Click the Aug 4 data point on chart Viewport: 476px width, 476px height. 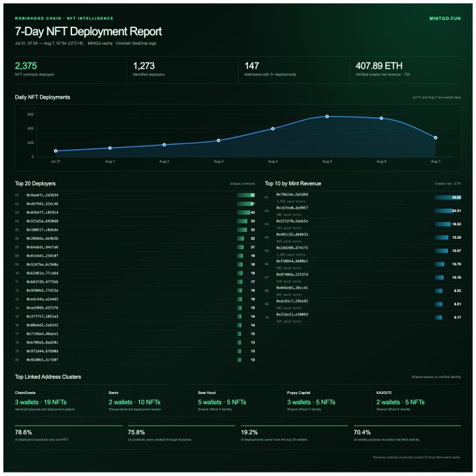[x=272, y=129]
